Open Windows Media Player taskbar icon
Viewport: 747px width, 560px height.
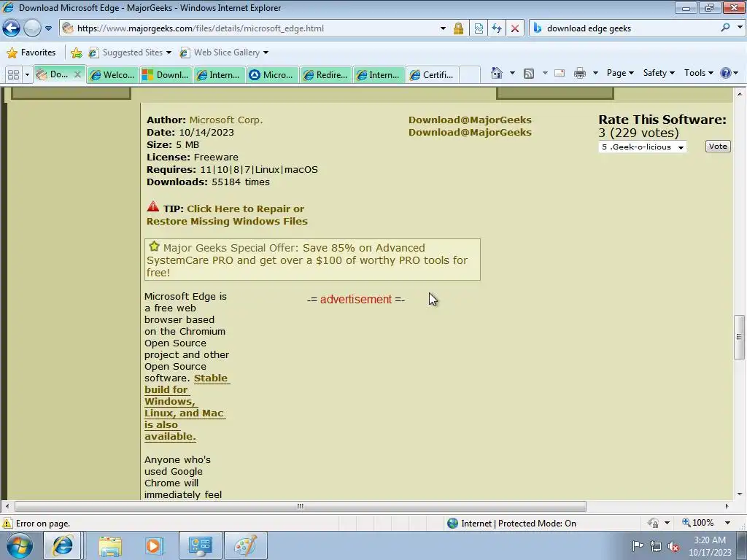pos(154,546)
